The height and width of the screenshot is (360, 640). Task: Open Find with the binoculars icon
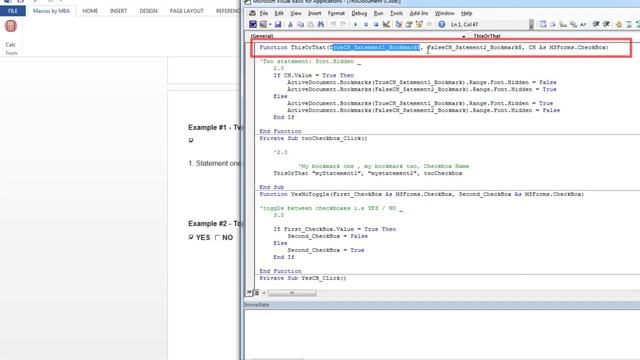coord(321,24)
